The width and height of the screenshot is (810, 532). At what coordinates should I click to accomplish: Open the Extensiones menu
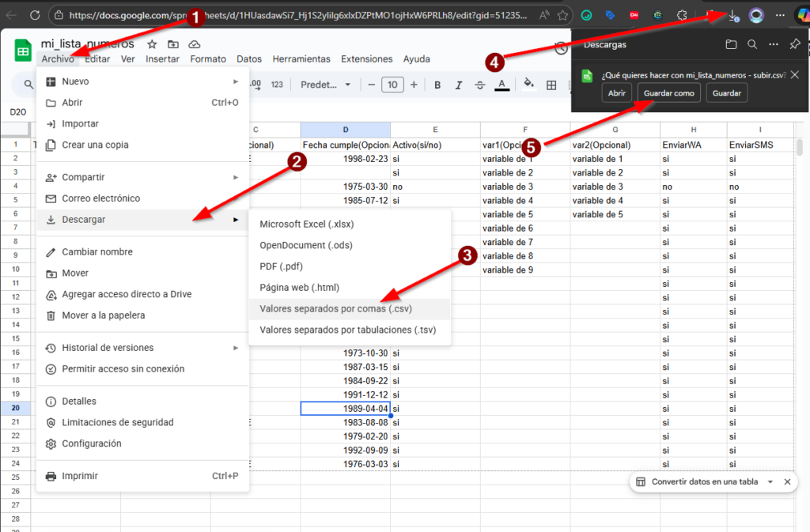(366, 59)
